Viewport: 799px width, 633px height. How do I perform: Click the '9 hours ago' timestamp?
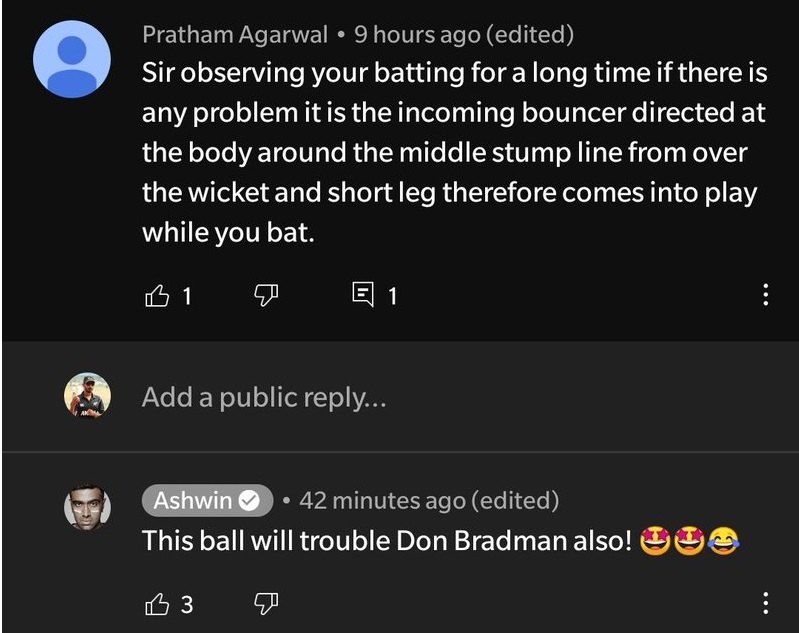[x=417, y=35]
